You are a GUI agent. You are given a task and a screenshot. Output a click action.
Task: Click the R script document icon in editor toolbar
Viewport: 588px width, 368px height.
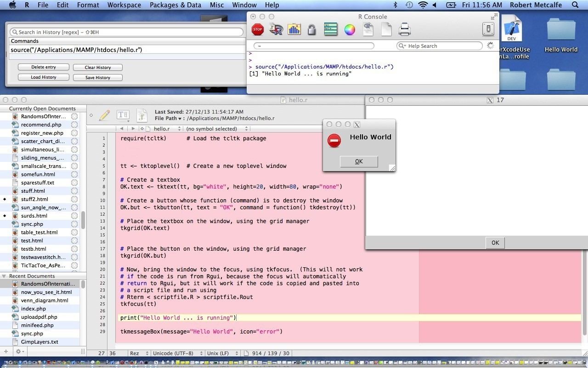(142, 115)
